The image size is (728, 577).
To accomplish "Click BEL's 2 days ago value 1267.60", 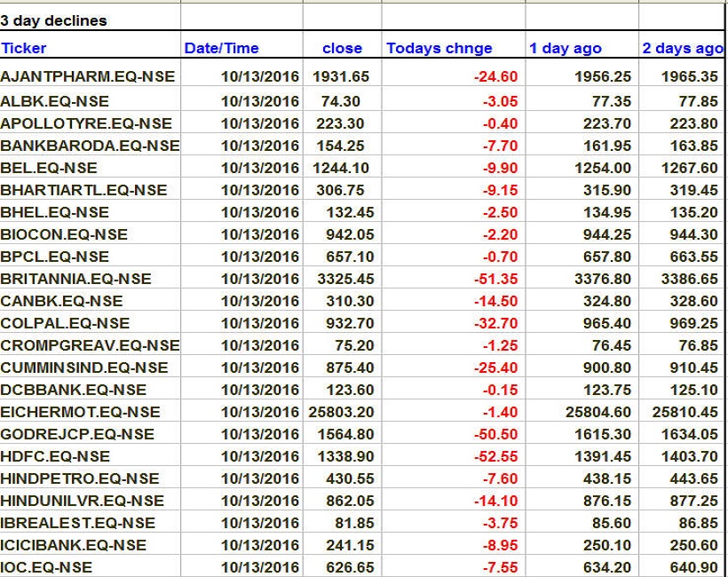I will coord(689,168).
